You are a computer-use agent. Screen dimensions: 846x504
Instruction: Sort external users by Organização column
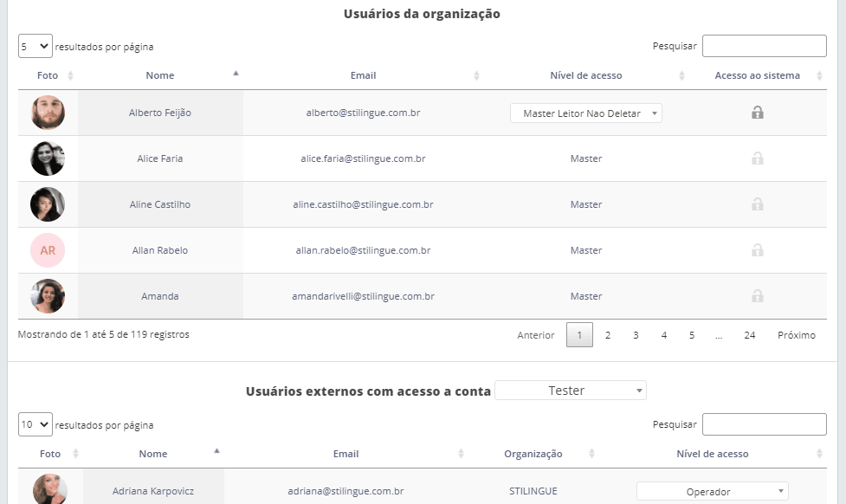533,454
